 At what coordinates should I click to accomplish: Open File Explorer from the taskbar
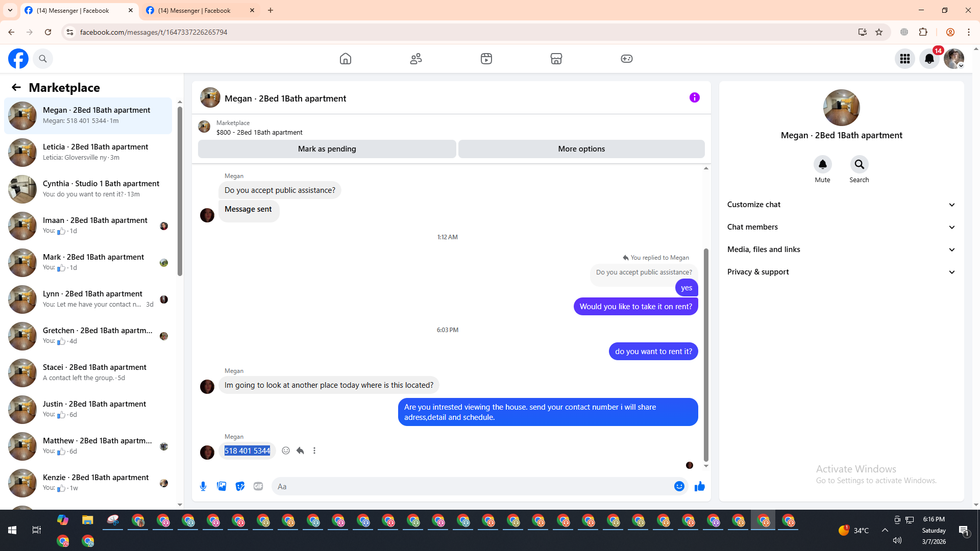[88, 520]
